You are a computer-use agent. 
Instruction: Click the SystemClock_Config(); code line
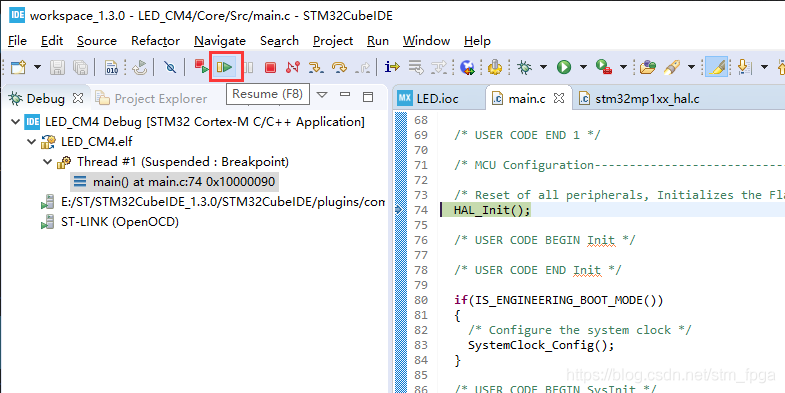coord(541,345)
